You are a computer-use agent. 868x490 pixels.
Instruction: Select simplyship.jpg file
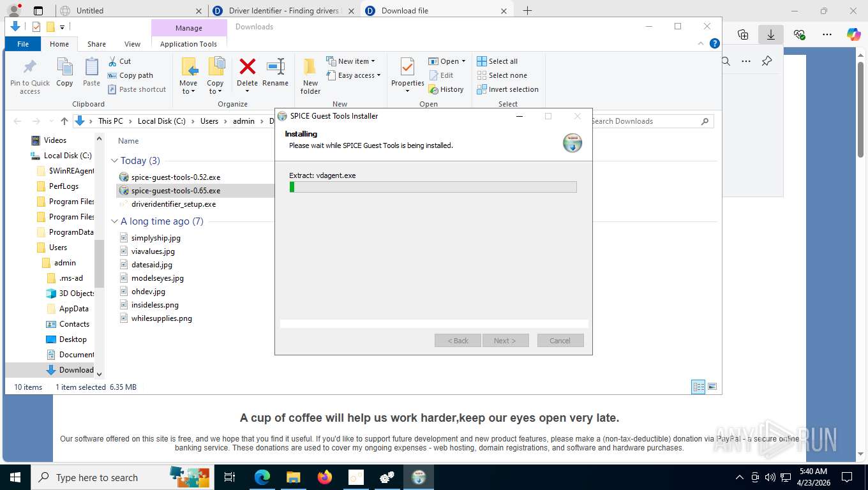click(x=156, y=237)
